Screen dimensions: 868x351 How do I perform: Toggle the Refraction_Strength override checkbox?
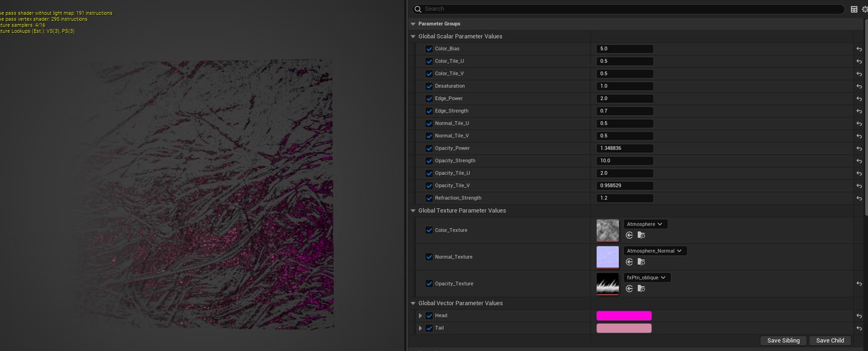point(429,198)
